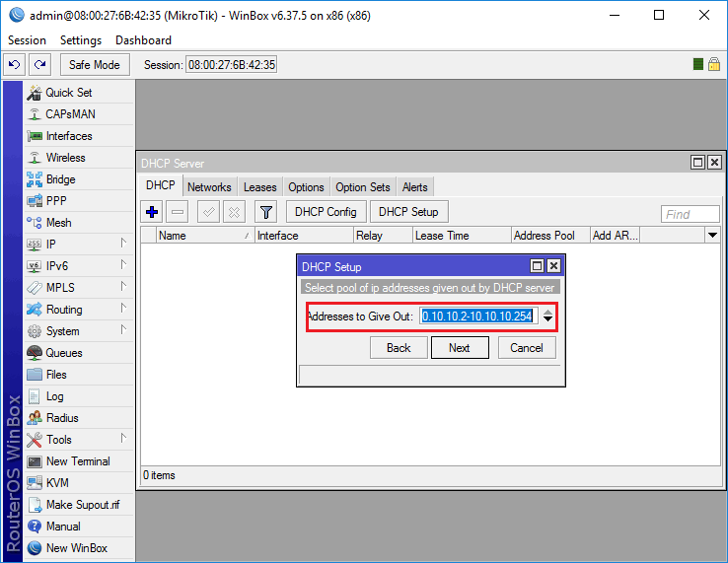Click Next in DHCP Setup dialog
Viewport: 728px width, 563px height.
tap(460, 348)
